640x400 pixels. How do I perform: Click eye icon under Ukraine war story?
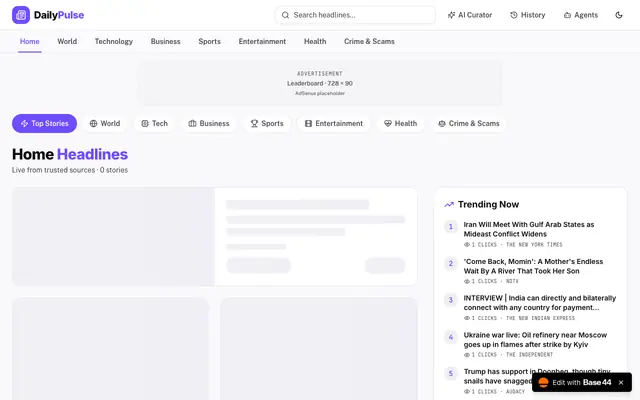pyautogui.click(x=467, y=355)
